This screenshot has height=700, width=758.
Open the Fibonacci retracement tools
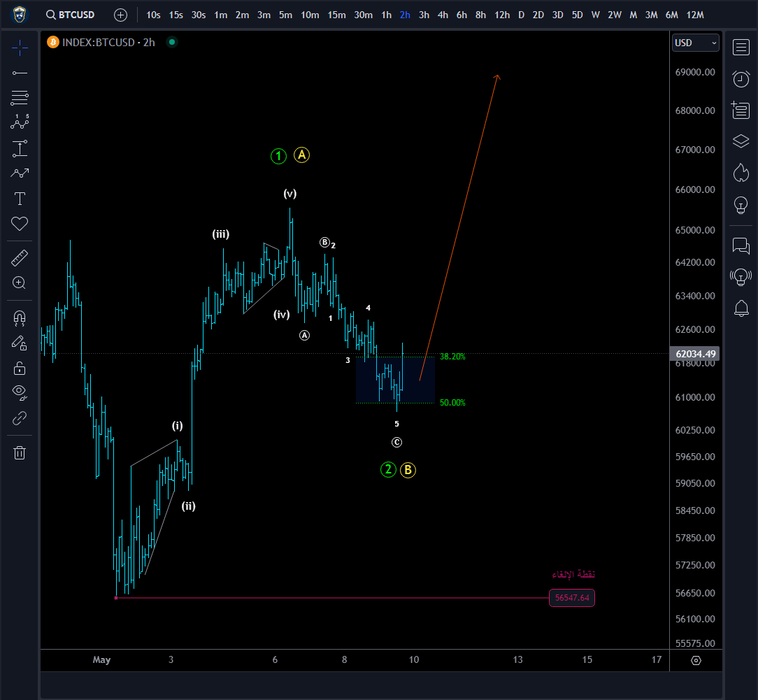click(x=20, y=98)
